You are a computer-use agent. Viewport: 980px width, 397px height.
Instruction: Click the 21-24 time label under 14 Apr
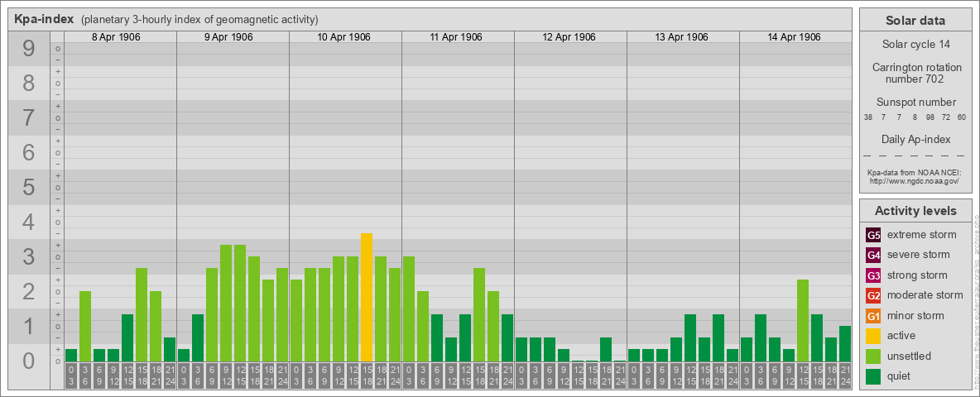pos(845,375)
